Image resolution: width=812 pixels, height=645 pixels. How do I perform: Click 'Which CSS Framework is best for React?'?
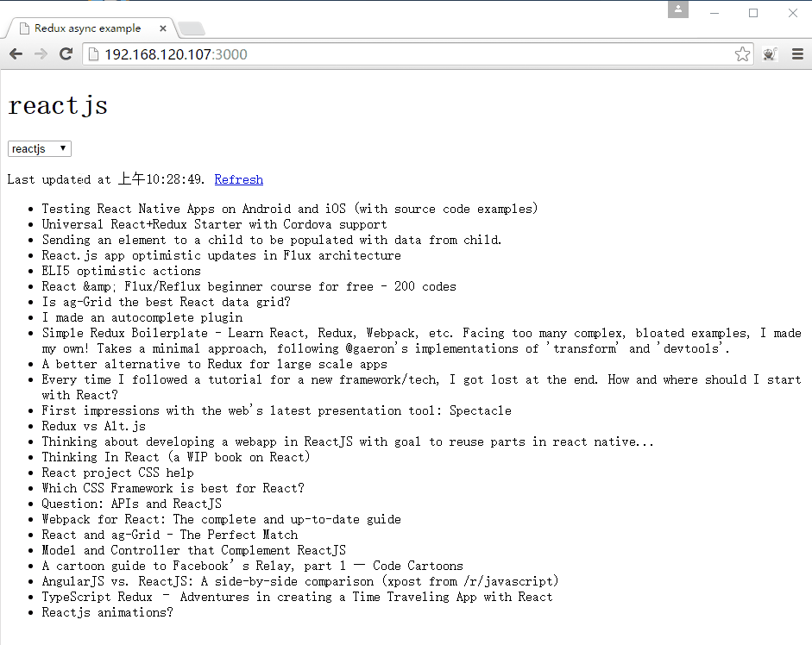pos(173,488)
